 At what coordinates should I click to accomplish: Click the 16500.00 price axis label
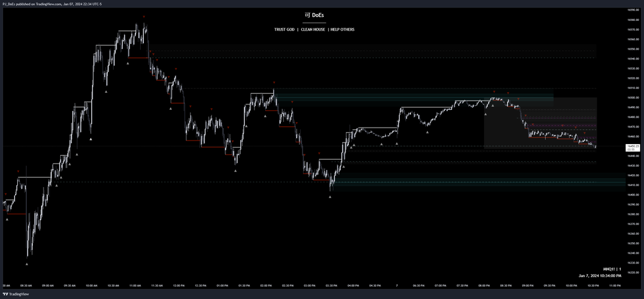pos(632,98)
